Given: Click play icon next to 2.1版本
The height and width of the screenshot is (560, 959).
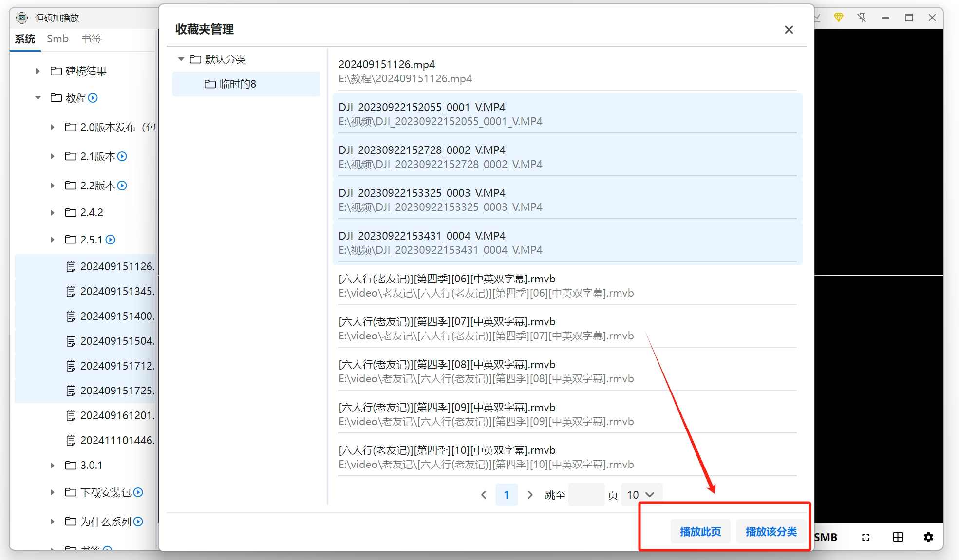Looking at the screenshot, I should pyautogui.click(x=122, y=156).
